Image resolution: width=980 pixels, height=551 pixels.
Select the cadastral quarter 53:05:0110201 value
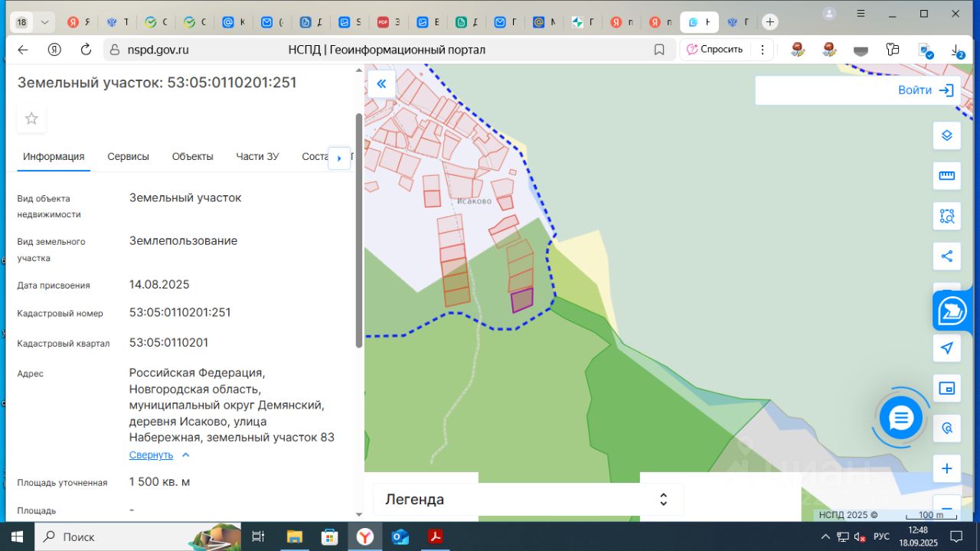pos(168,342)
